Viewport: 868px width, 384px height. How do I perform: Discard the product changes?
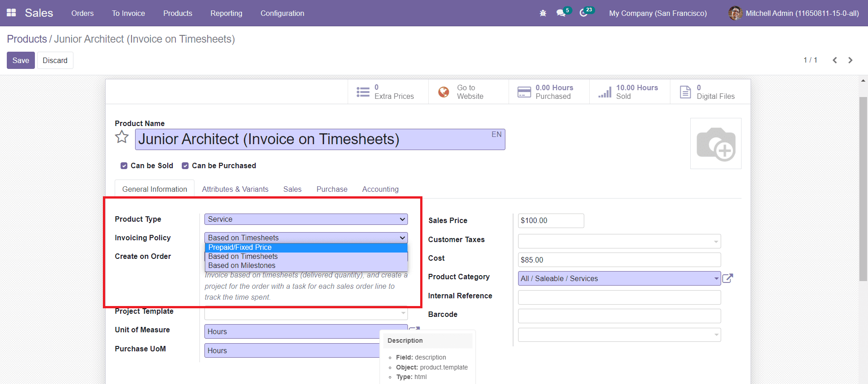55,60
